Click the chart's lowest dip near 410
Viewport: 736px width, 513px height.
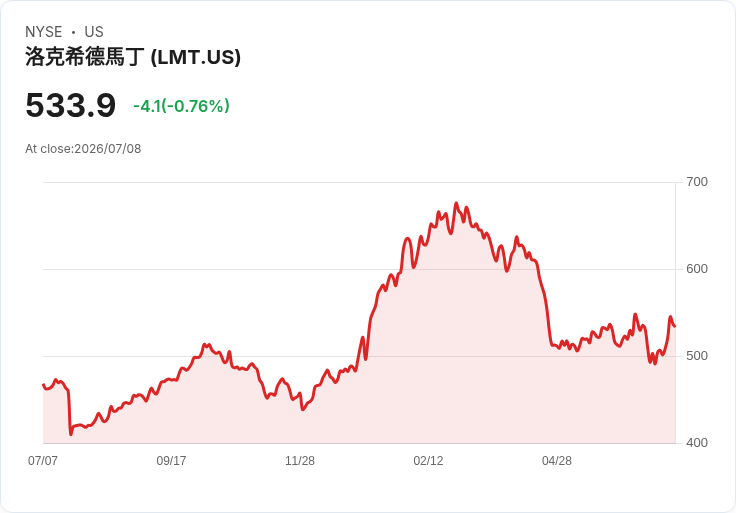point(71,434)
